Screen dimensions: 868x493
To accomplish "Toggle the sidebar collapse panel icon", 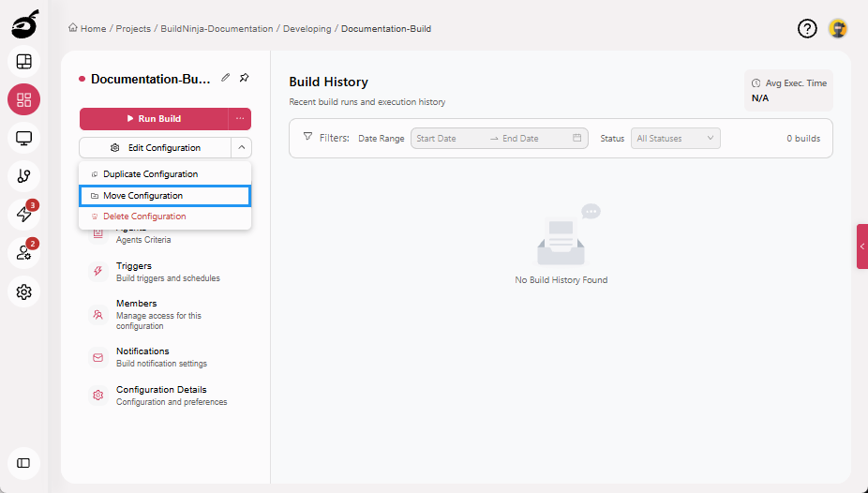I will pos(23,463).
